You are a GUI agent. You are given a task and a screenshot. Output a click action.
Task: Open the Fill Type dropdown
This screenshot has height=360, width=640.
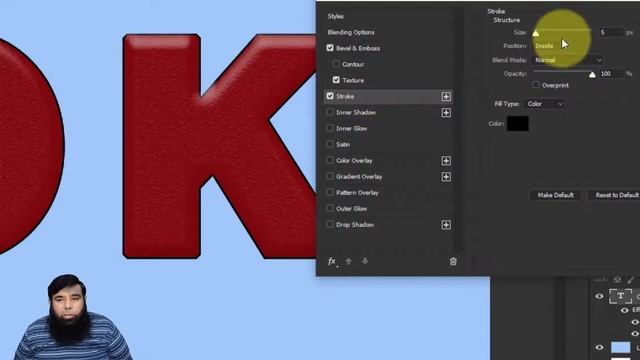(x=545, y=104)
